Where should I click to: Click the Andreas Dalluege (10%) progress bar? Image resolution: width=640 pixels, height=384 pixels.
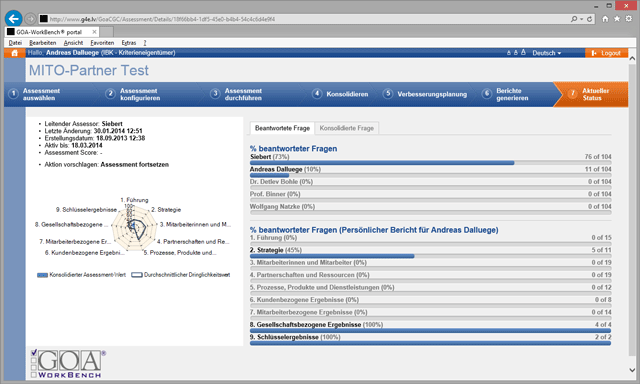pyautogui.click(x=431, y=175)
